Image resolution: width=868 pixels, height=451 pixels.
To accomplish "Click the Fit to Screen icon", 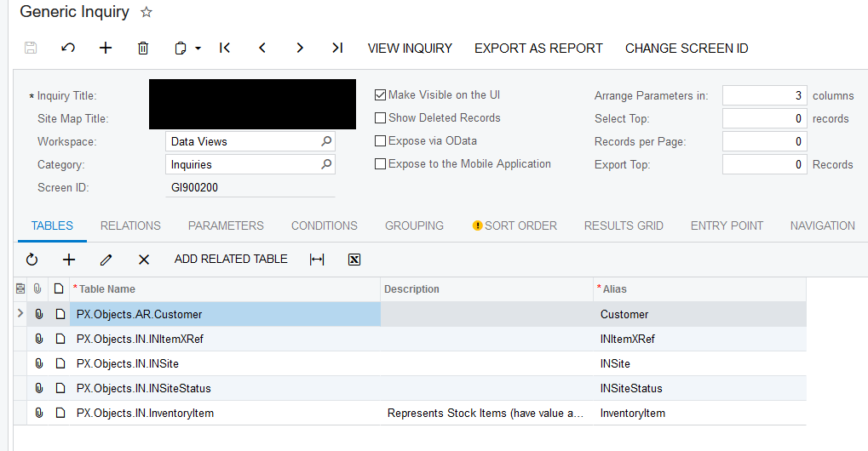I will (x=317, y=260).
